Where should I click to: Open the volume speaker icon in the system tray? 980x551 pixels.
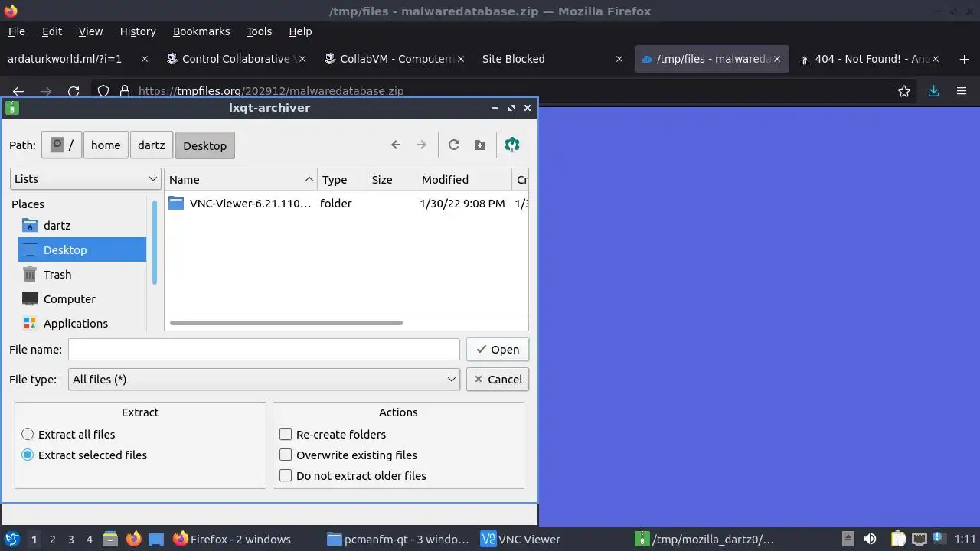[x=870, y=539]
